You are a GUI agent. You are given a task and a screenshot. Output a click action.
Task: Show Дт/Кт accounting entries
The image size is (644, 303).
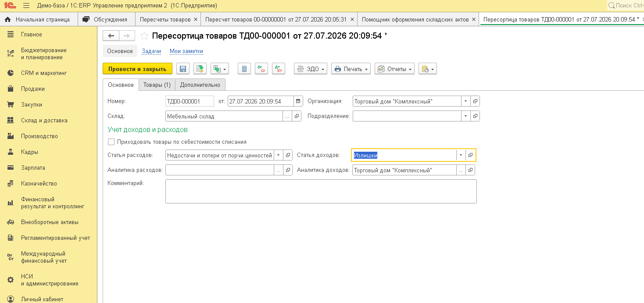pyautogui.click(x=279, y=69)
